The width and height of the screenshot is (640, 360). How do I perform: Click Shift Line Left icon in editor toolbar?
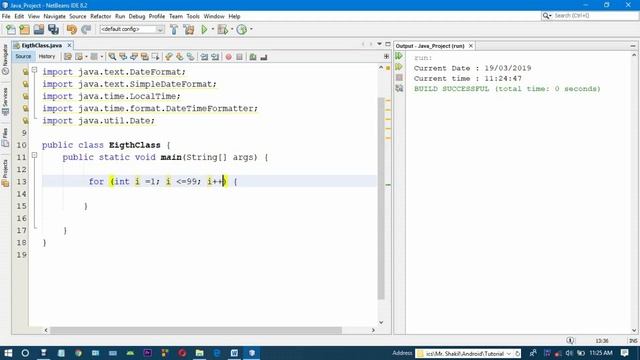coord(204,57)
